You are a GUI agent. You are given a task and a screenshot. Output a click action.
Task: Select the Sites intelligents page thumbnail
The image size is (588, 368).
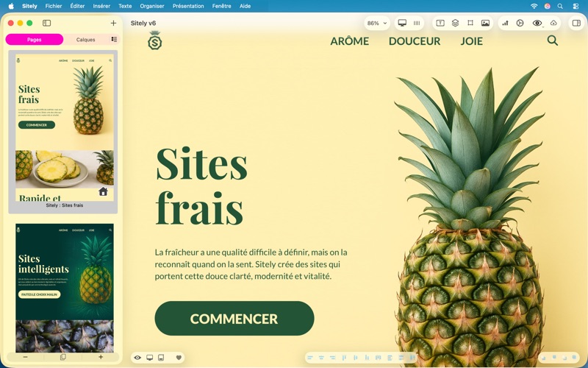(x=65, y=288)
